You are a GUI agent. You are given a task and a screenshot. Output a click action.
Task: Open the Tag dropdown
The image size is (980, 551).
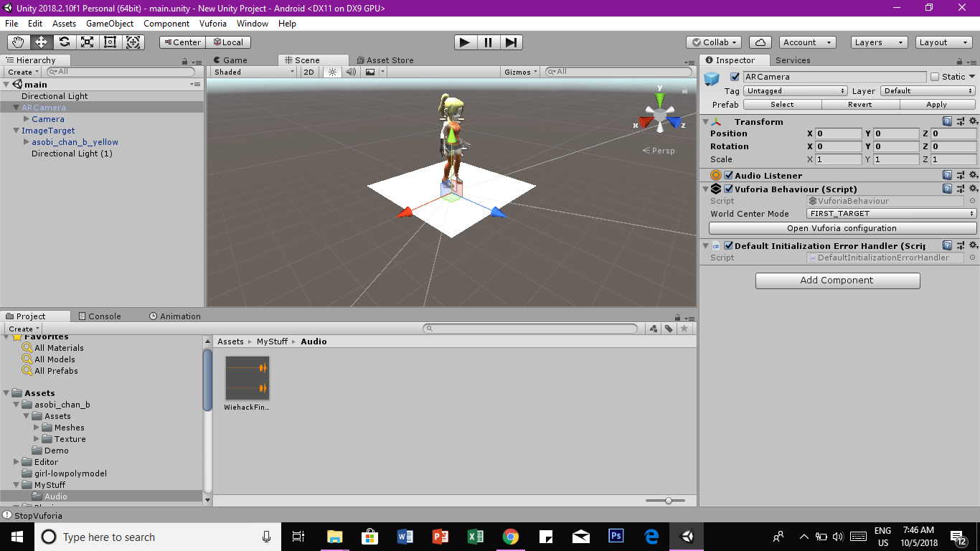click(795, 91)
